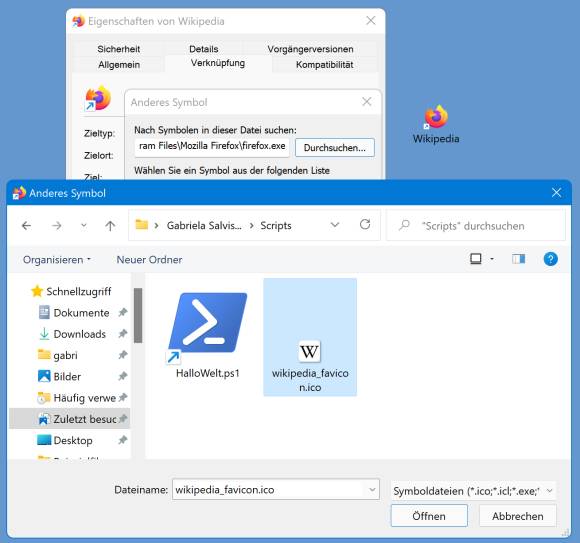Open the view options dropdown arrow
The width and height of the screenshot is (580, 543).
click(x=492, y=259)
